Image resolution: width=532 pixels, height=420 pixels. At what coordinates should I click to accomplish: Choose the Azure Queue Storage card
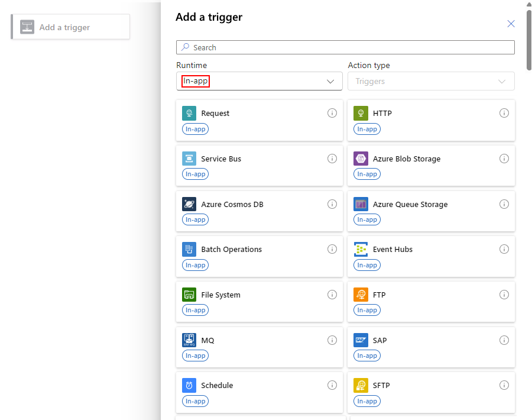point(431,211)
